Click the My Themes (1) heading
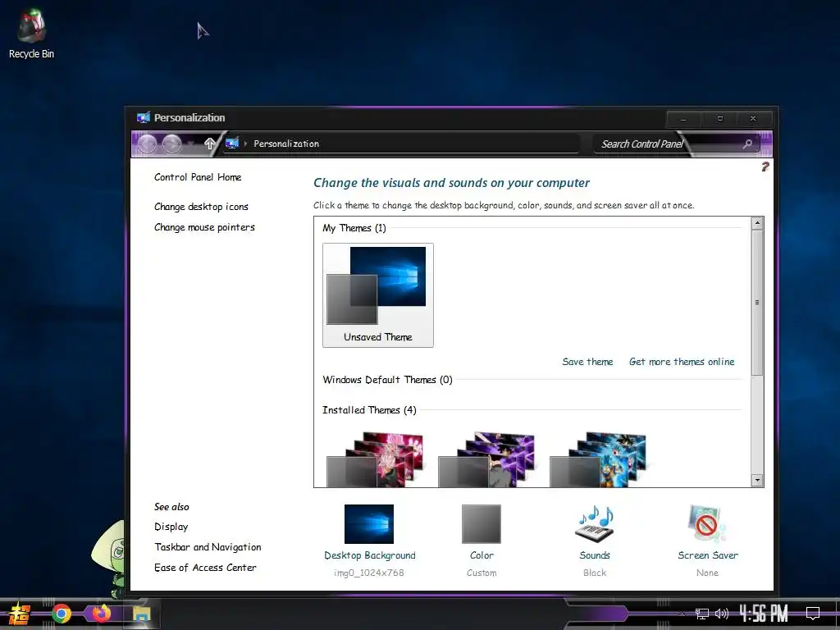Image resolution: width=840 pixels, height=630 pixels. pos(354,228)
